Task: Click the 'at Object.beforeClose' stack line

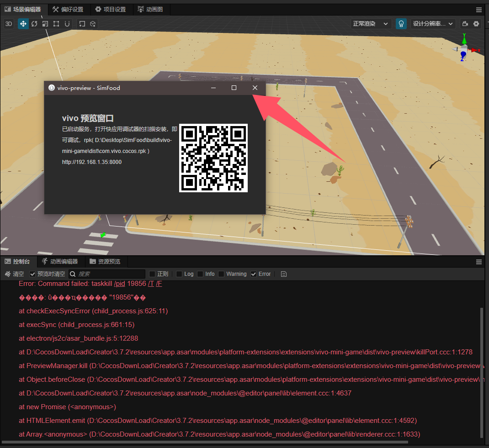Action: click(251, 379)
